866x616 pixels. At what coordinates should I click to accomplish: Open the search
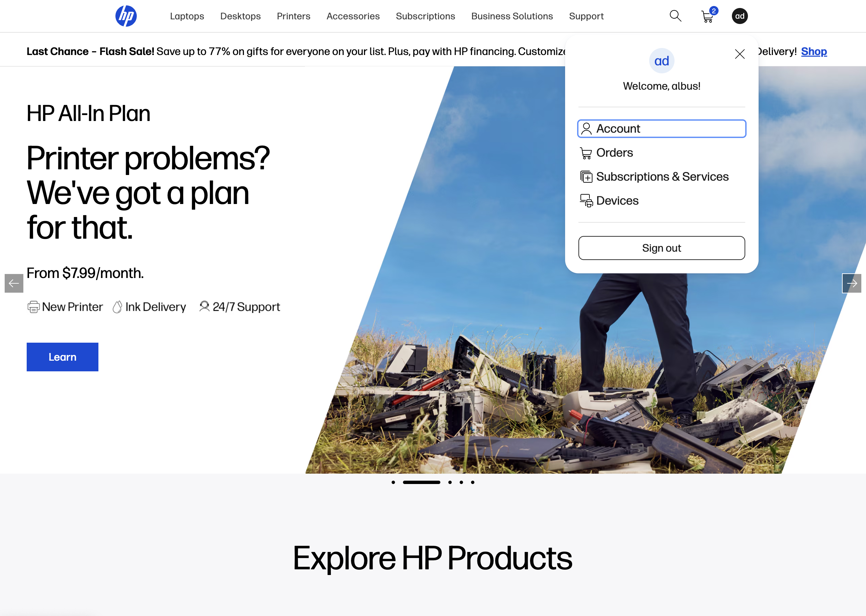pos(676,16)
